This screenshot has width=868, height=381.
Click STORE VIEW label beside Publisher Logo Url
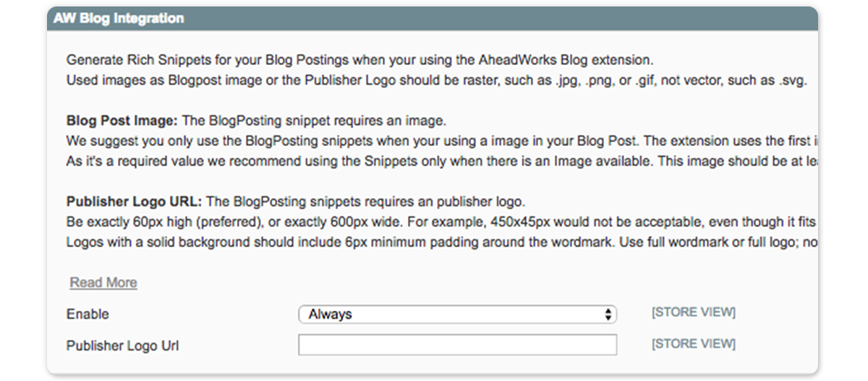693,344
